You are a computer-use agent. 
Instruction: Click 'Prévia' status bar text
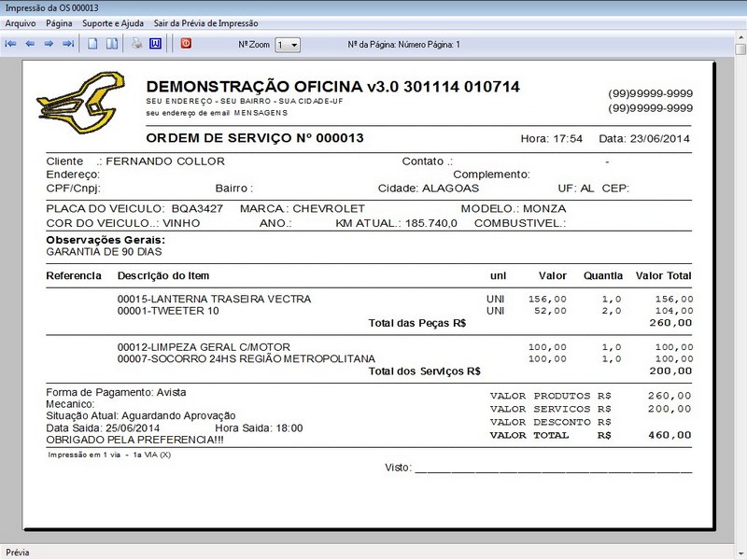pyautogui.click(x=18, y=553)
